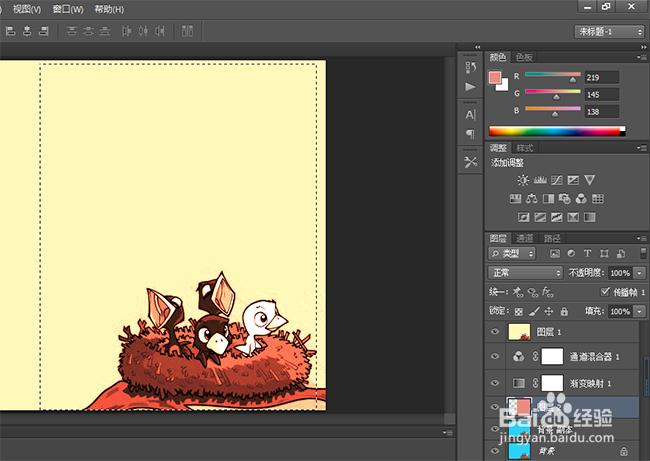Hide the 通道混合器 1 layer
This screenshot has height=461, width=650.
[495, 357]
